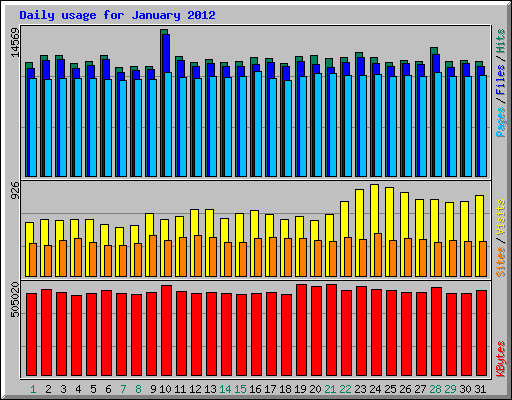Click day label 24 on the x-axis
Viewport: 512px width, 400px height.
[x=375, y=389]
